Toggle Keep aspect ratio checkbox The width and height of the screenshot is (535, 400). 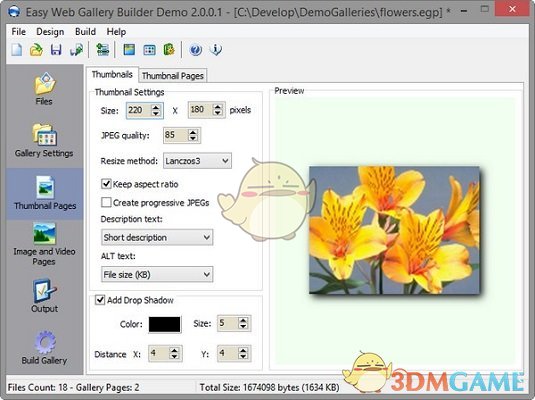click(x=106, y=184)
